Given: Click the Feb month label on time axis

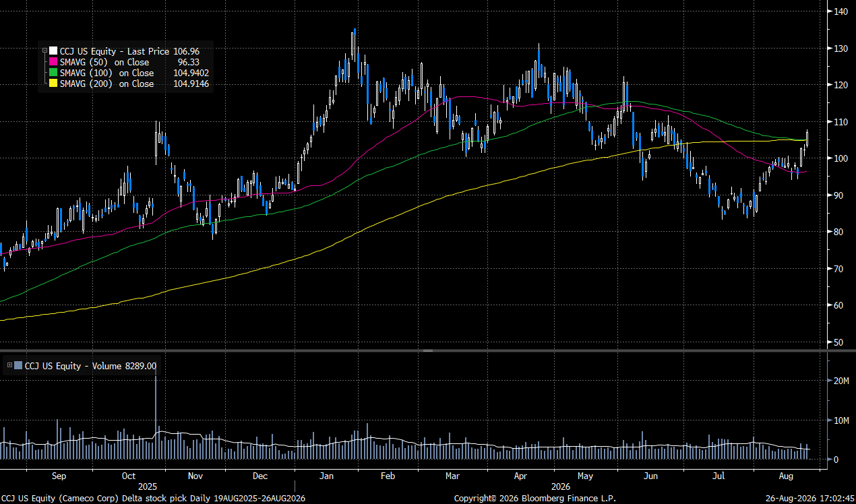Looking at the screenshot, I should pos(388,476).
